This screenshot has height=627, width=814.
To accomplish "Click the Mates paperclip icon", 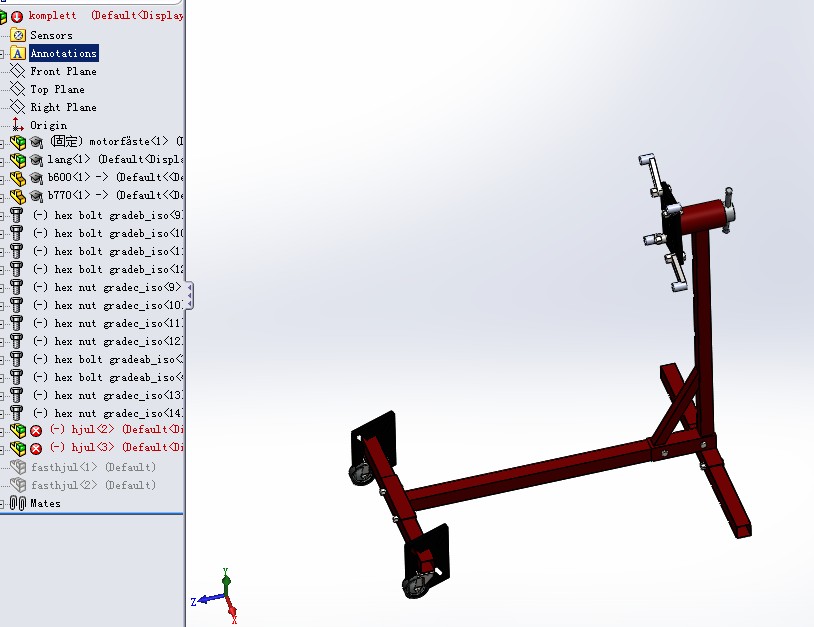I will [18, 503].
